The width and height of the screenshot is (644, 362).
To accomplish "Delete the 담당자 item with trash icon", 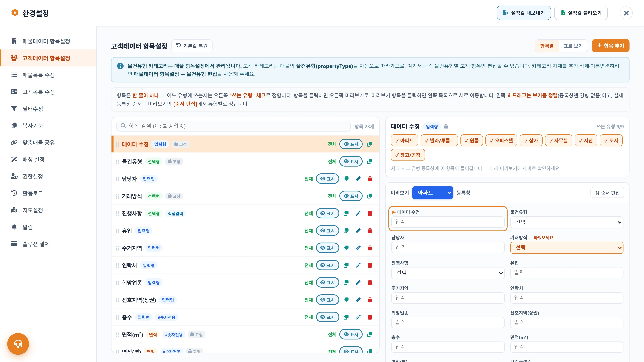I will 370,179.
